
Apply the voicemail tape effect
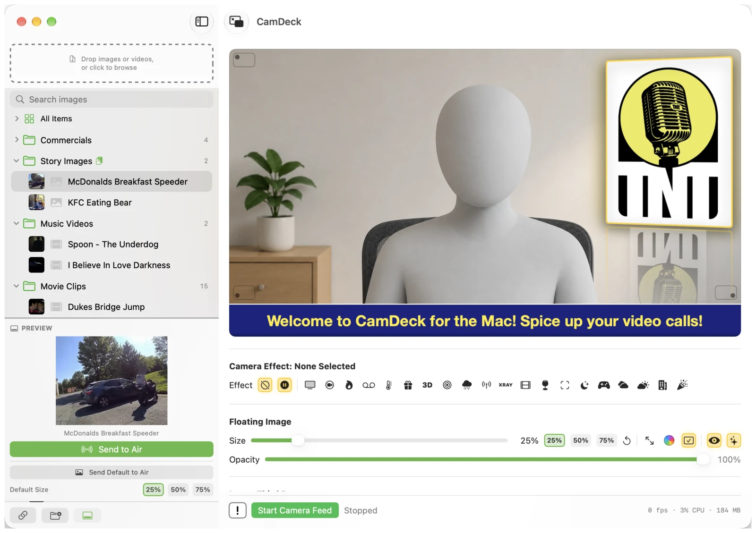click(x=369, y=385)
